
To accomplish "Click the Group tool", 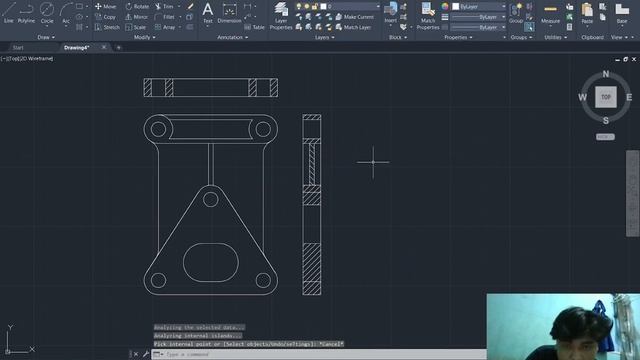I will click(516, 12).
